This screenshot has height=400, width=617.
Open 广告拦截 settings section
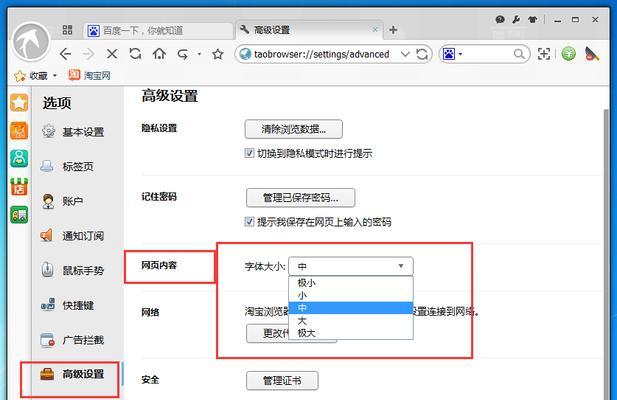(x=73, y=339)
